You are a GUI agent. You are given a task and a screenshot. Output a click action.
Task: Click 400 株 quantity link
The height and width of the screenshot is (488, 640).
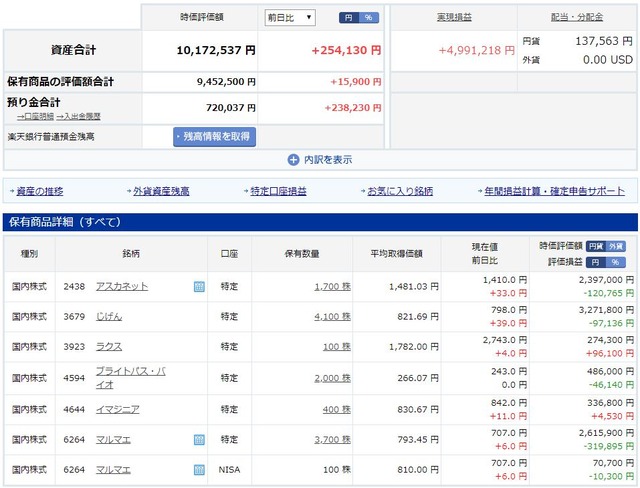(337, 409)
